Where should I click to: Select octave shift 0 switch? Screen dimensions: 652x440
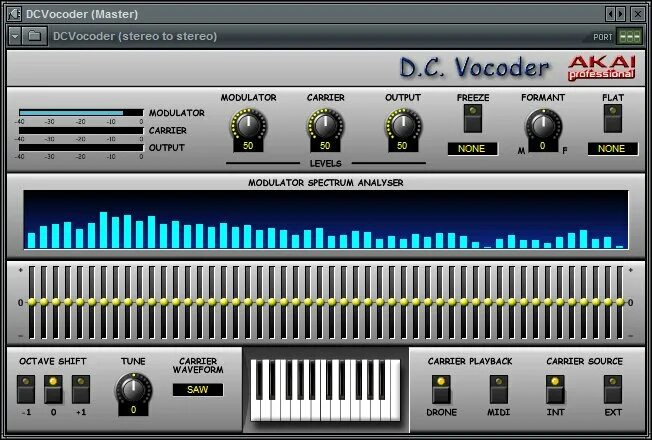[x=53, y=389]
